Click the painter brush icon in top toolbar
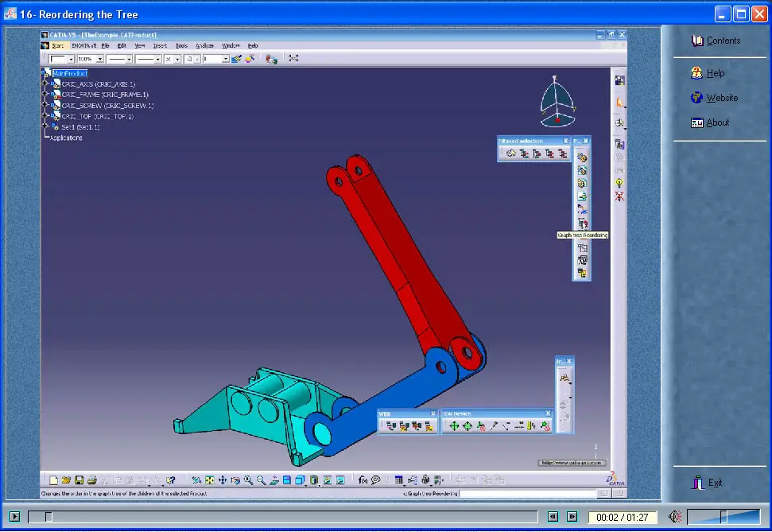This screenshot has height=532, width=772. click(x=236, y=59)
